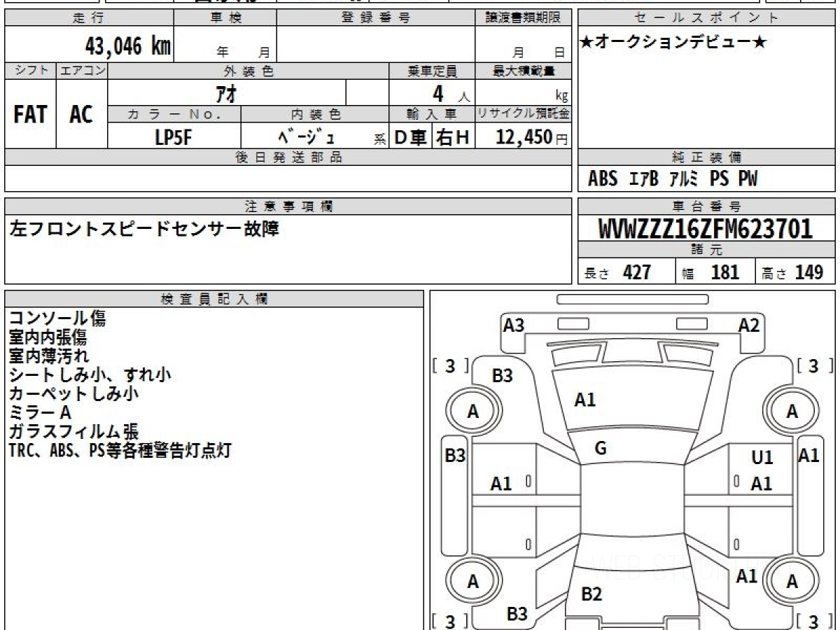Select the width value 181
Image resolution: width=840 pixels, height=630 pixels.
point(725,272)
